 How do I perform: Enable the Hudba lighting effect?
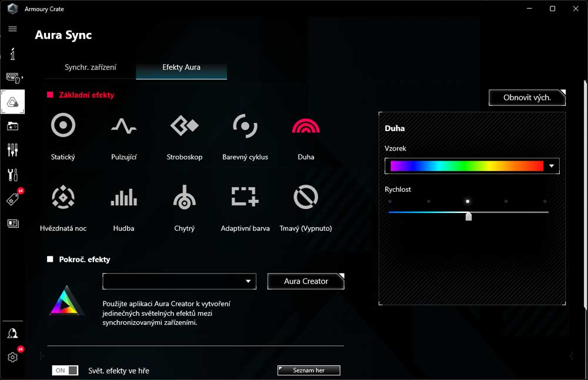[123, 196]
